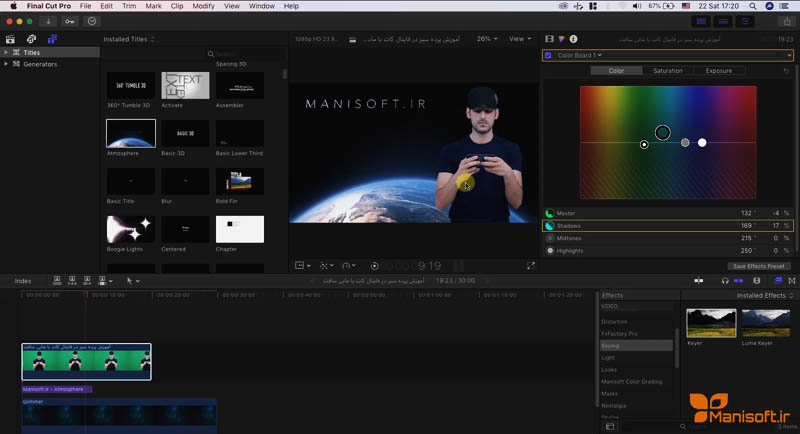Reset the color board with reset arrow

(x=786, y=71)
